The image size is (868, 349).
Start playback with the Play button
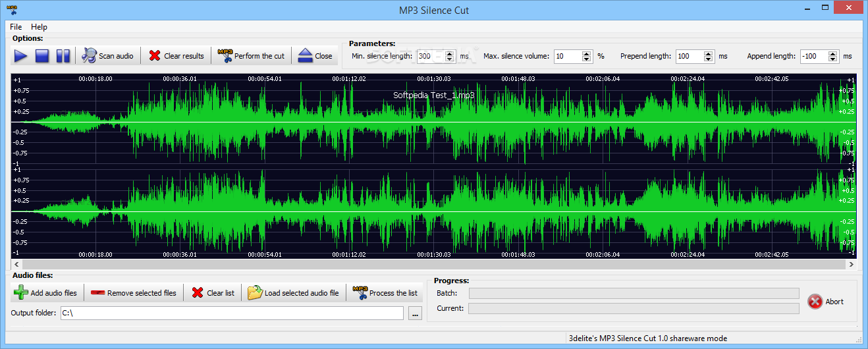pyautogui.click(x=21, y=56)
